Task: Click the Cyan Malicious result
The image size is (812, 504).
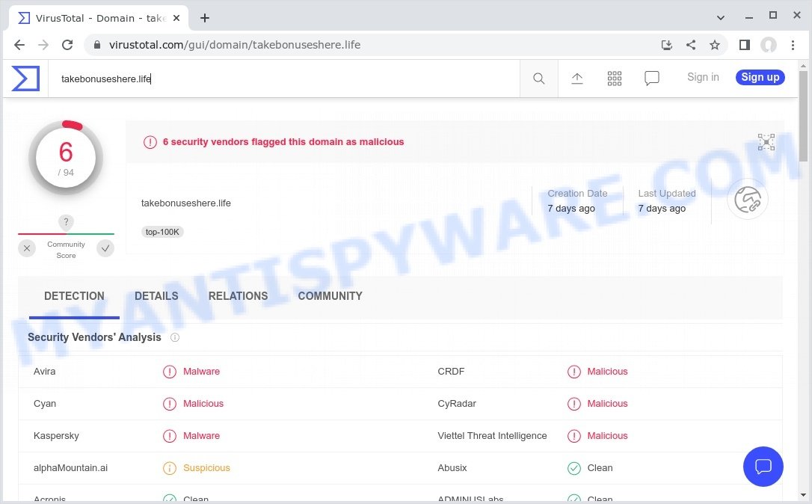Action: [x=203, y=404]
